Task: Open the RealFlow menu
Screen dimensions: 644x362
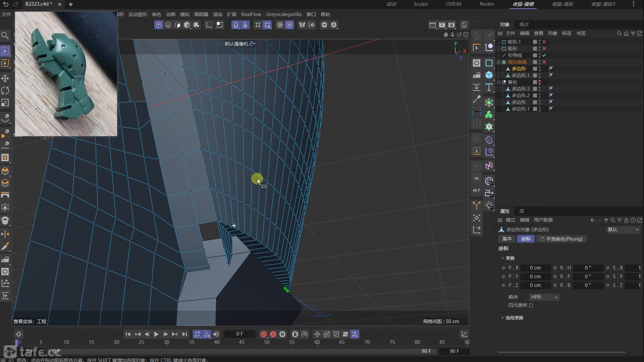Action: 251,14
